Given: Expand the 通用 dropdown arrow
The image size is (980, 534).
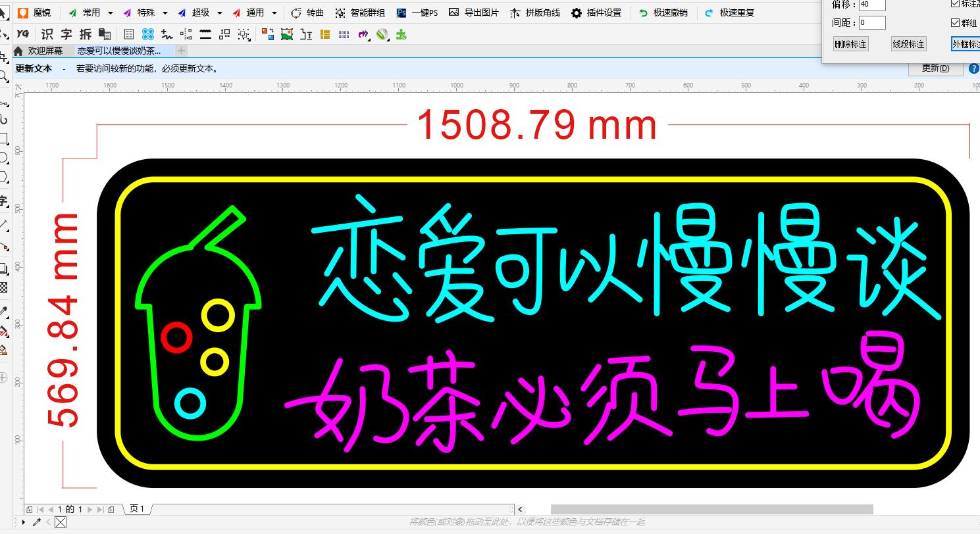Looking at the screenshot, I should click(x=274, y=12).
